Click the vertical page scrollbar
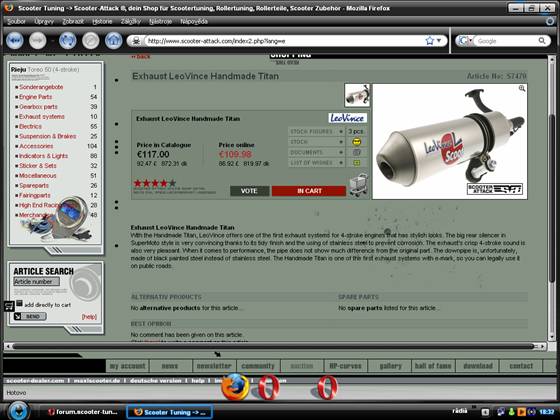560x420 pixels. (x=551, y=198)
